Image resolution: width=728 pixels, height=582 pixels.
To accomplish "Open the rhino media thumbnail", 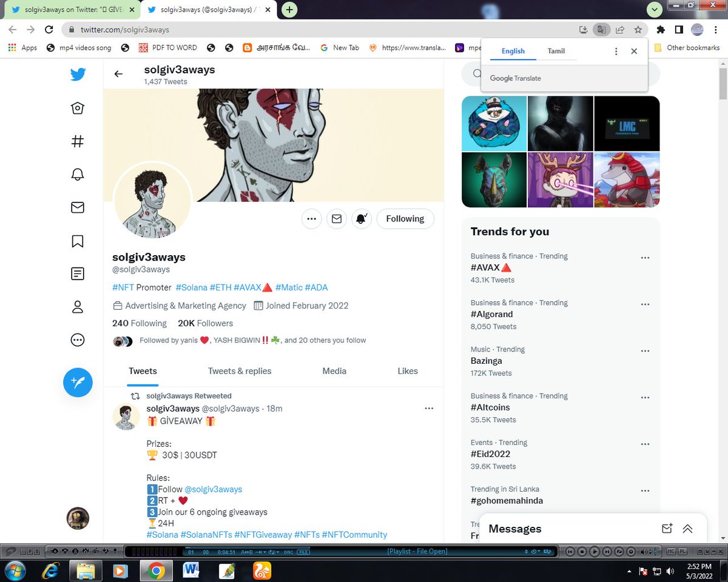I will 493,180.
